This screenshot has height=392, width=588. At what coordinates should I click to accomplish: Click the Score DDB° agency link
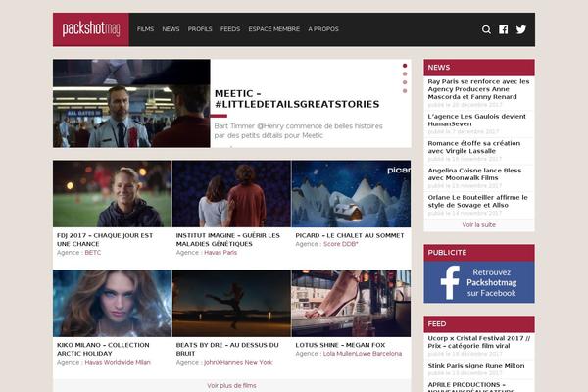341,244
